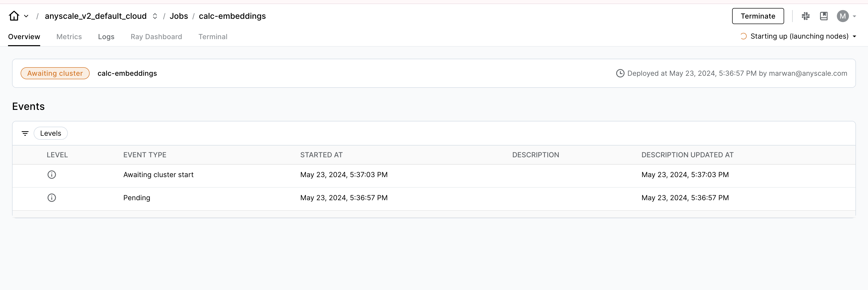868x290 pixels.
Task: Click info icon for Awaiting cluster start
Action: [51, 175]
